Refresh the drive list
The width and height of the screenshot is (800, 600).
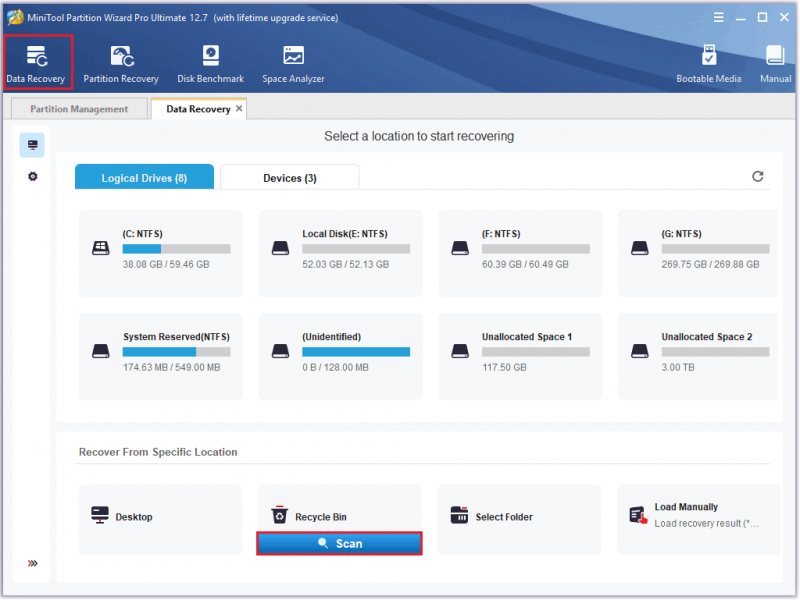pyautogui.click(x=758, y=177)
